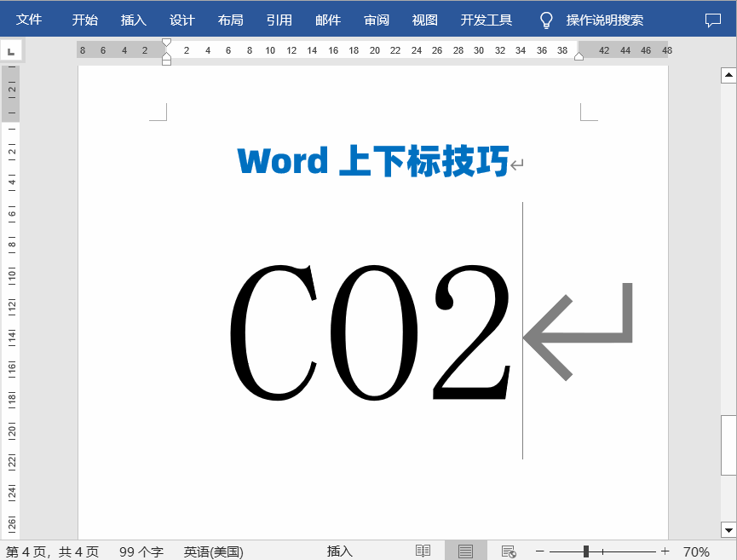The height and width of the screenshot is (560, 737).
Task: Open the 插入 ribbon tab
Action: (132, 18)
